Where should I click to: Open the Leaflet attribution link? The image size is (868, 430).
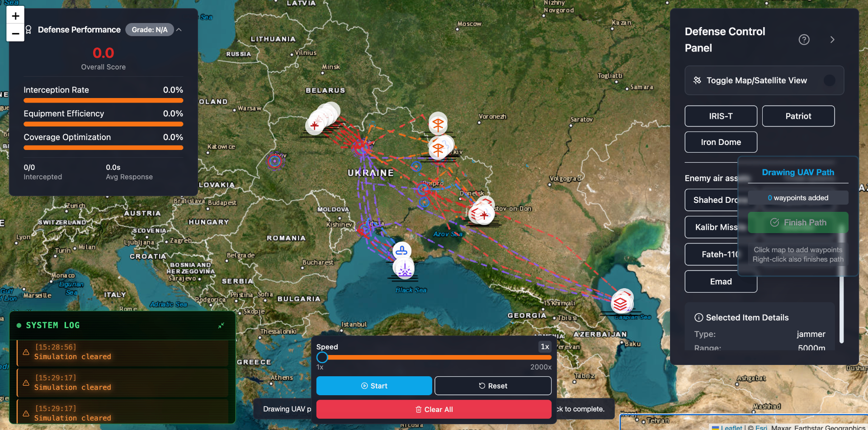click(731, 427)
